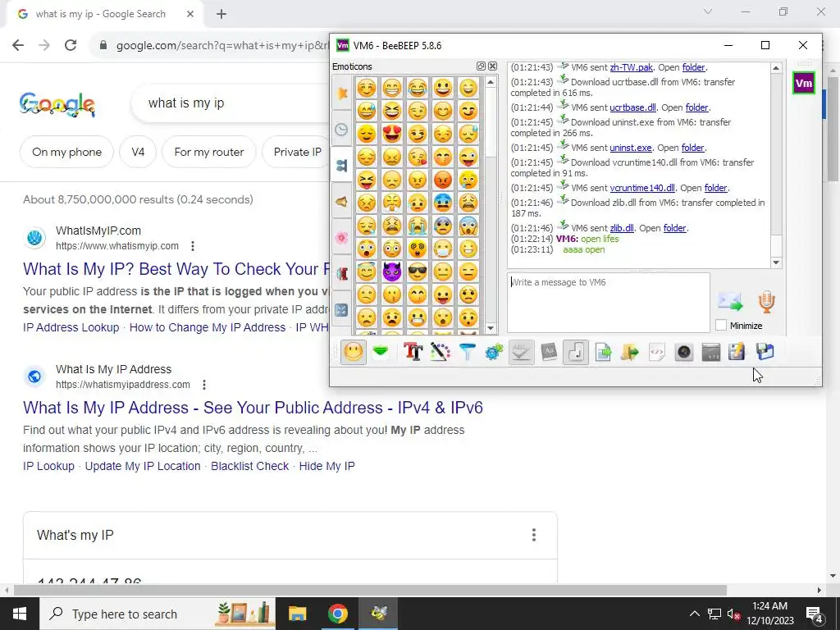Insert the purple devil emoji
This screenshot has height=630, width=840.
(x=392, y=272)
